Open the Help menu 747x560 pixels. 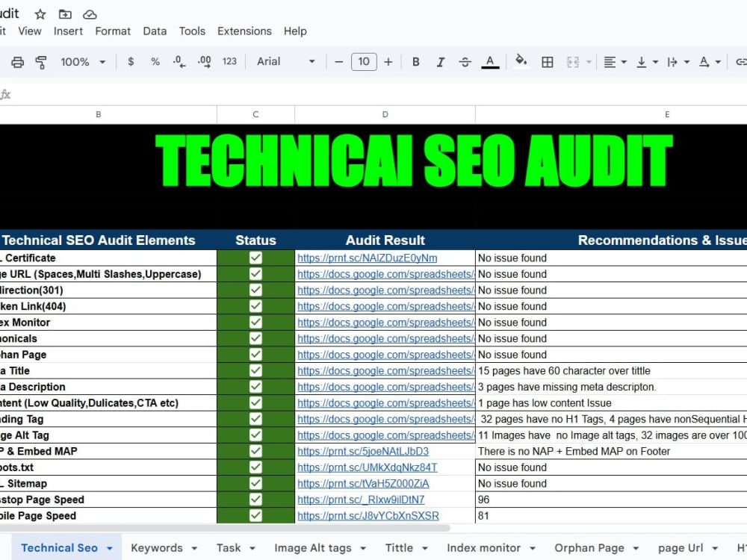[295, 31]
